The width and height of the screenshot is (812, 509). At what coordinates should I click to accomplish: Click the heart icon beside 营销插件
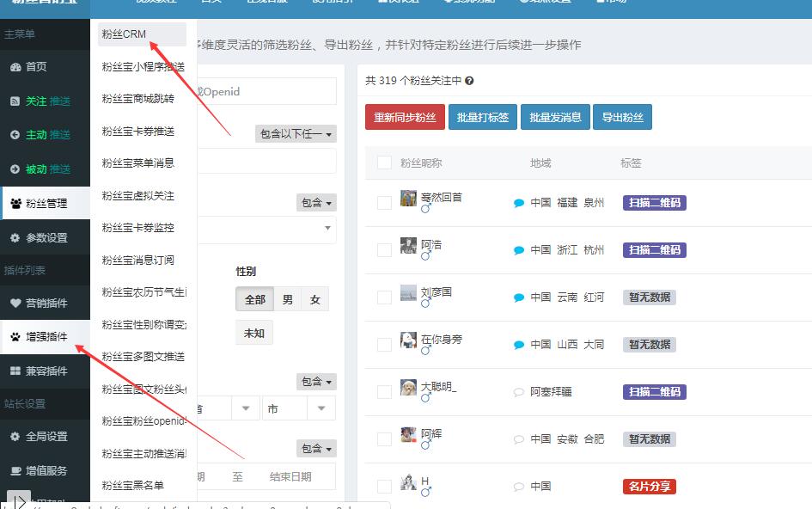tap(15, 303)
